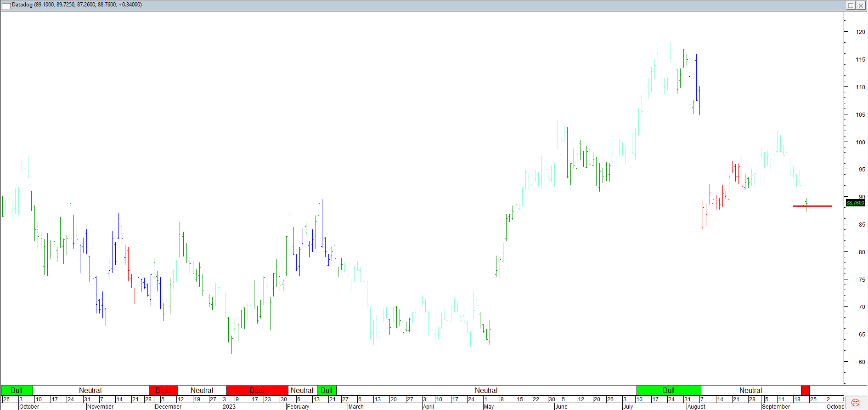Click the August month label on date axis

click(x=696, y=406)
